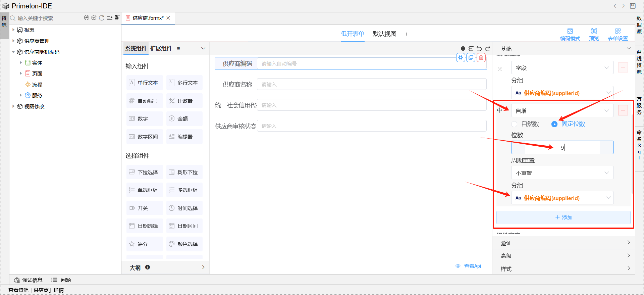Screen dimensions: 644x295
Task: Copy the selected field with the duplicate icon
Action: [471, 58]
